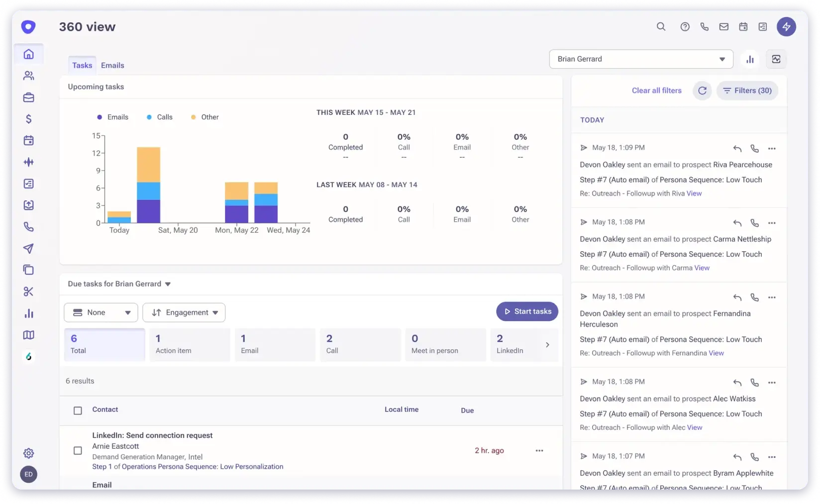Image resolution: width=820 pixels, height=504 pixels.
Task: Open the phone dialer icon in the sidebar
Action: pyautogui.click(x=28, y=227)
